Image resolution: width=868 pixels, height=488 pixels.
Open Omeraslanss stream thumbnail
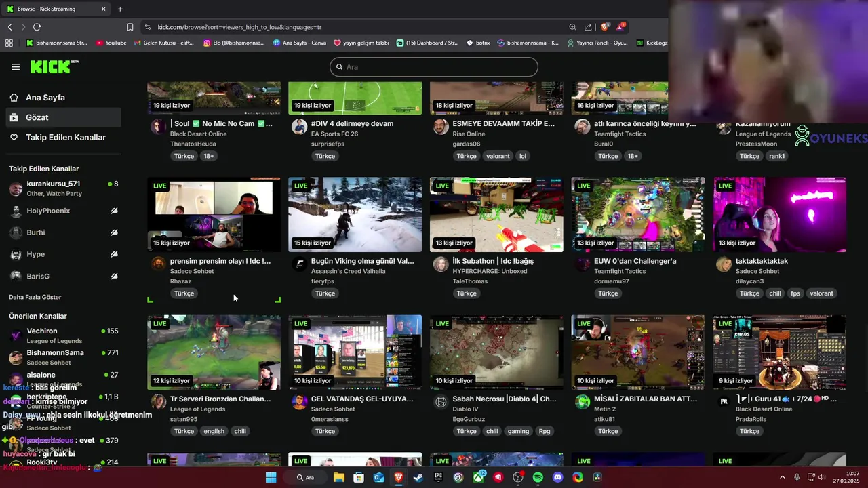pyautogui.click(x=355, y=352)
